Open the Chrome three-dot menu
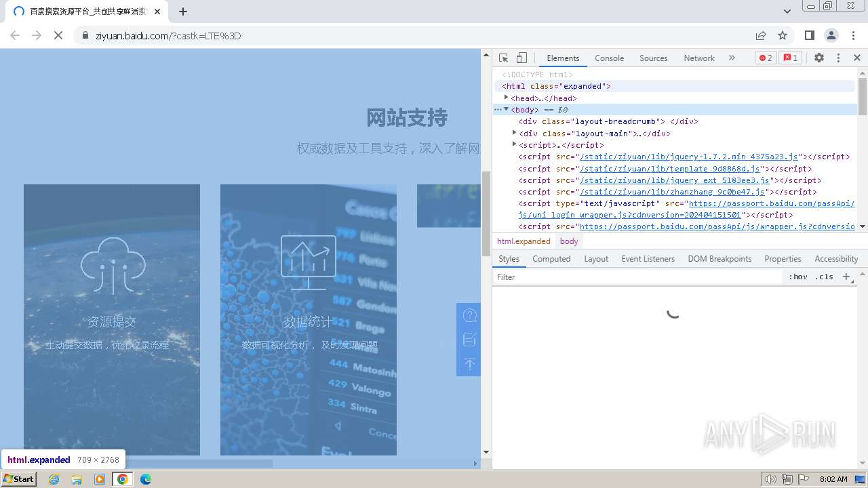 coord(852,35)
